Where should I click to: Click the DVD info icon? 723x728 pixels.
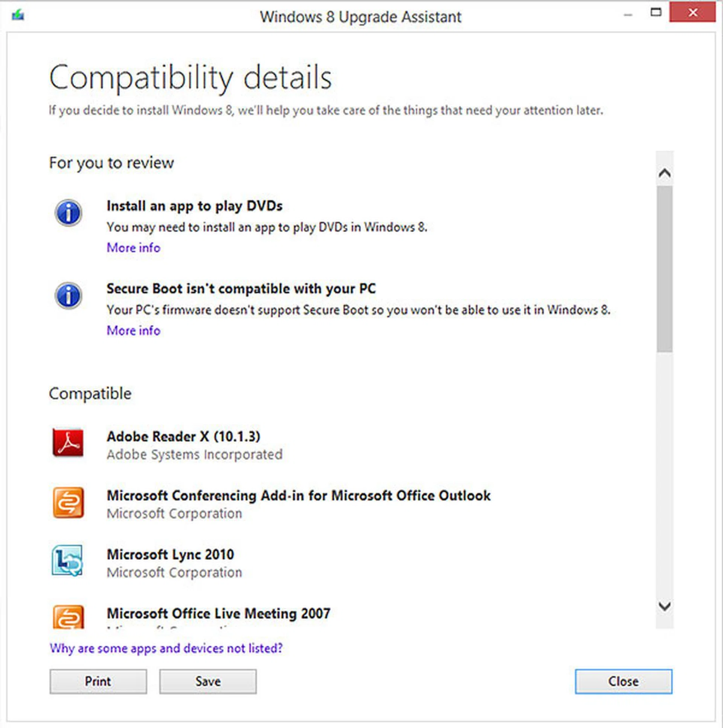coord(68,213)
